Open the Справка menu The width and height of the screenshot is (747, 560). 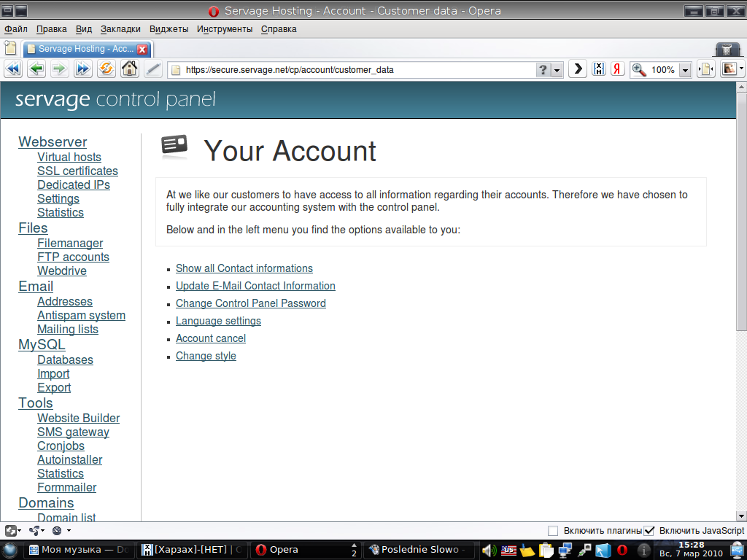coord(279,29)
